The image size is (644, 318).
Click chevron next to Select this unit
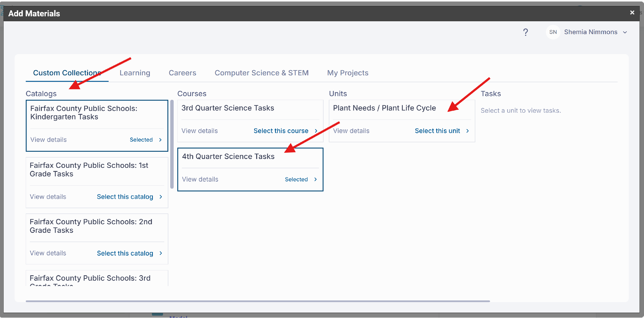(467, 131)
